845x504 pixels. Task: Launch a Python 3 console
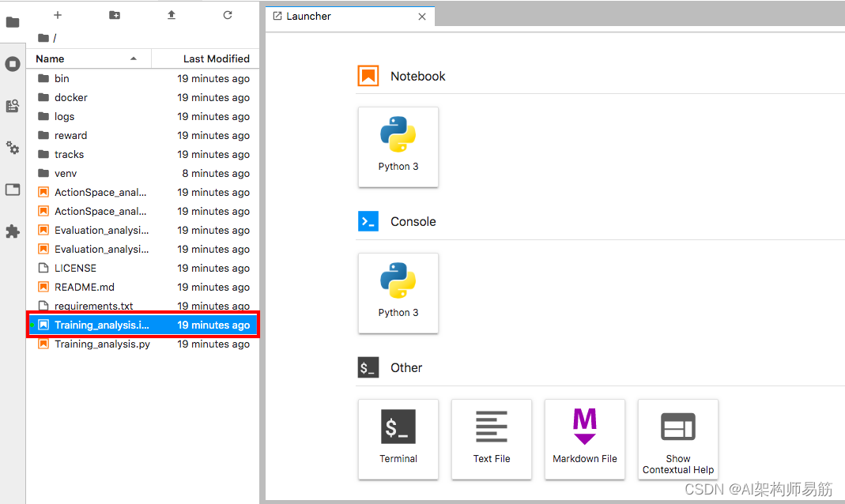[398, 293]
